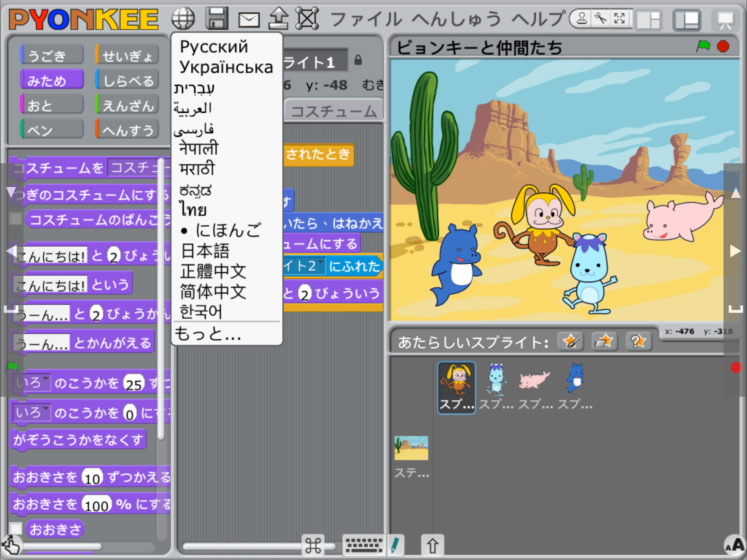Choose もっと… to show more languages
The height and width of the screenshot is (560, 747).
(207, 334)
